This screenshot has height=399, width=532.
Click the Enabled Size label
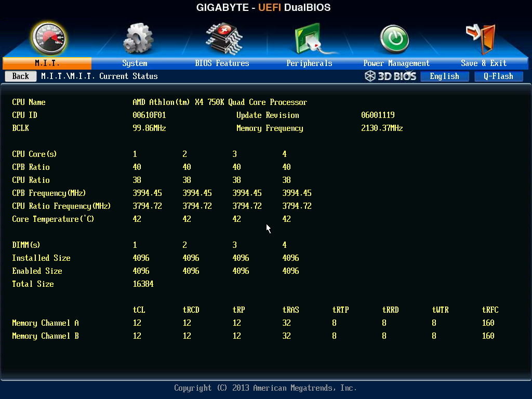click(37, 271)
